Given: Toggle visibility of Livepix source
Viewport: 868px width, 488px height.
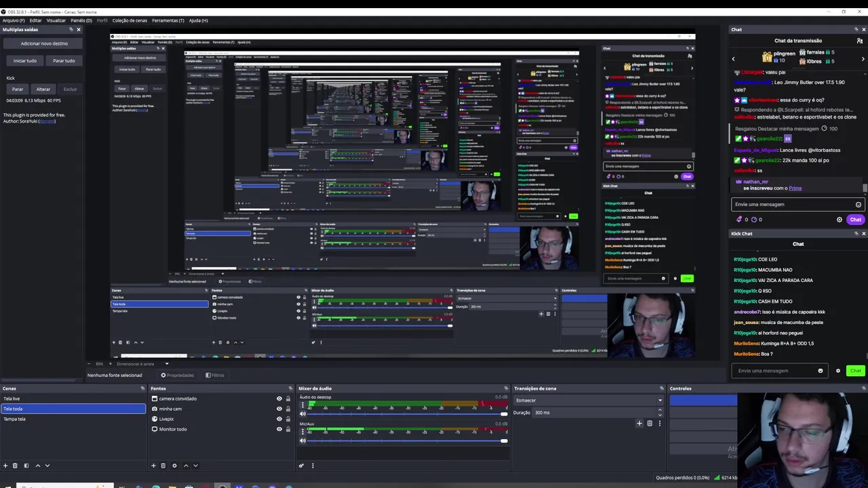Looking at the screenshot, I should tap(279, 419).
